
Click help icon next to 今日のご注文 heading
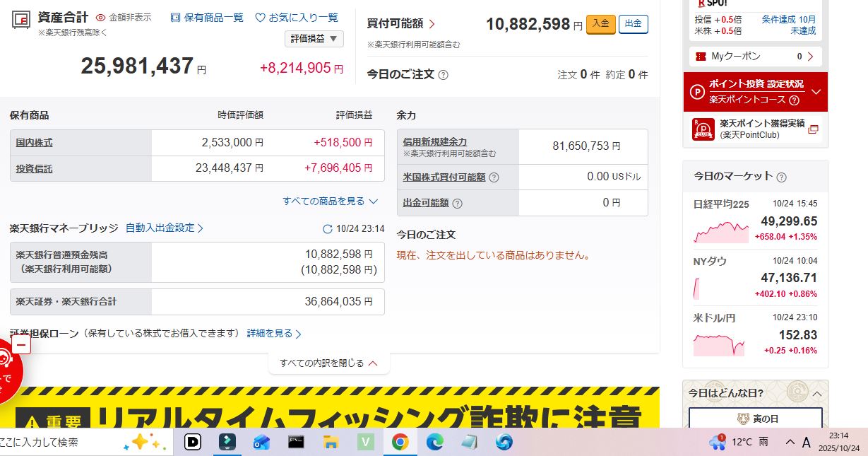click(x=444, y=75)
